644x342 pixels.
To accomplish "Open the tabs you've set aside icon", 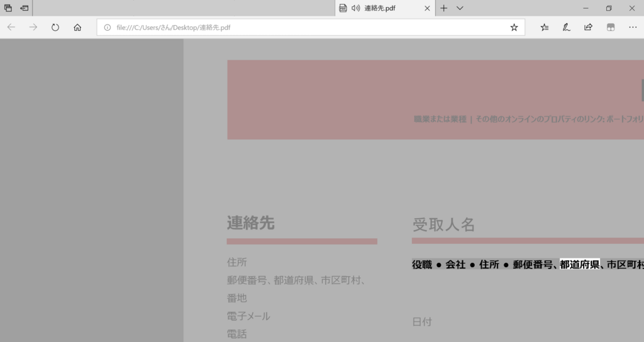I will point(8,8).
